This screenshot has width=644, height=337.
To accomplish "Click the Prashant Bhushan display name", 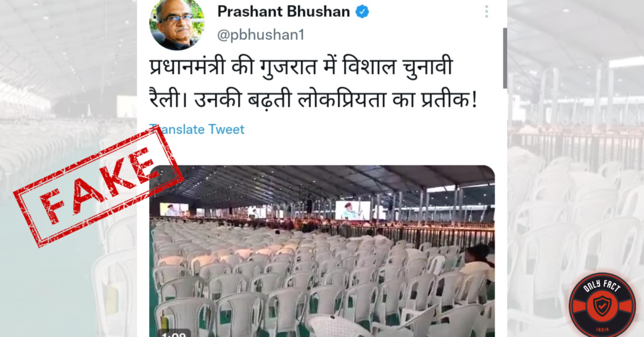I will pos(284,11).
